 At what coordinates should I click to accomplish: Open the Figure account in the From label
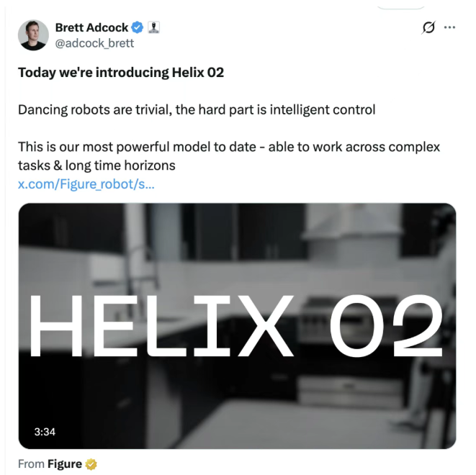point(65,464)
